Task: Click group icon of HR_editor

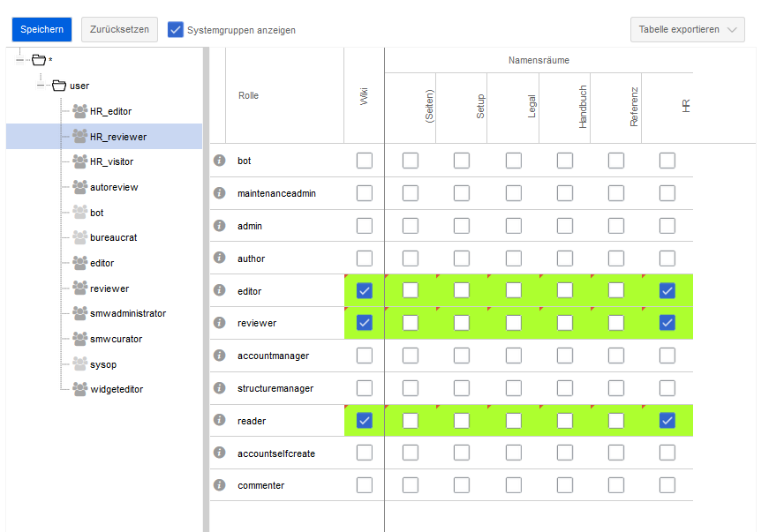Action: (x=79, y=111)
